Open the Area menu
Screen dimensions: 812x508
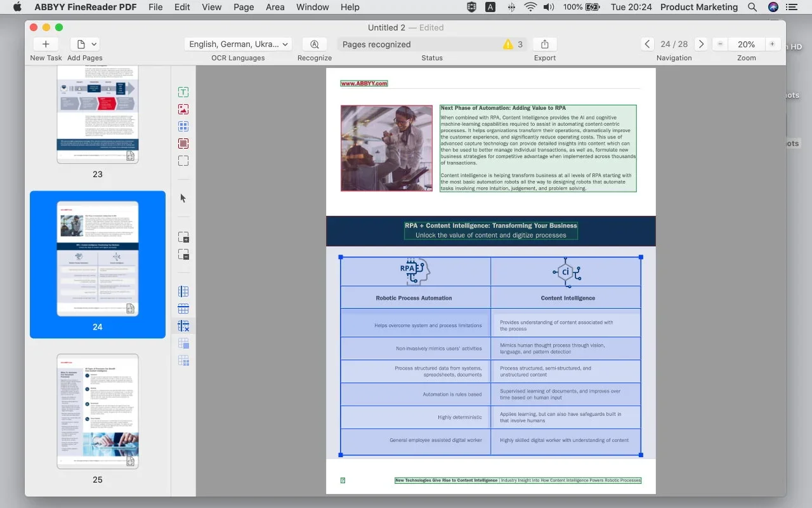click(x=275, y=7)
